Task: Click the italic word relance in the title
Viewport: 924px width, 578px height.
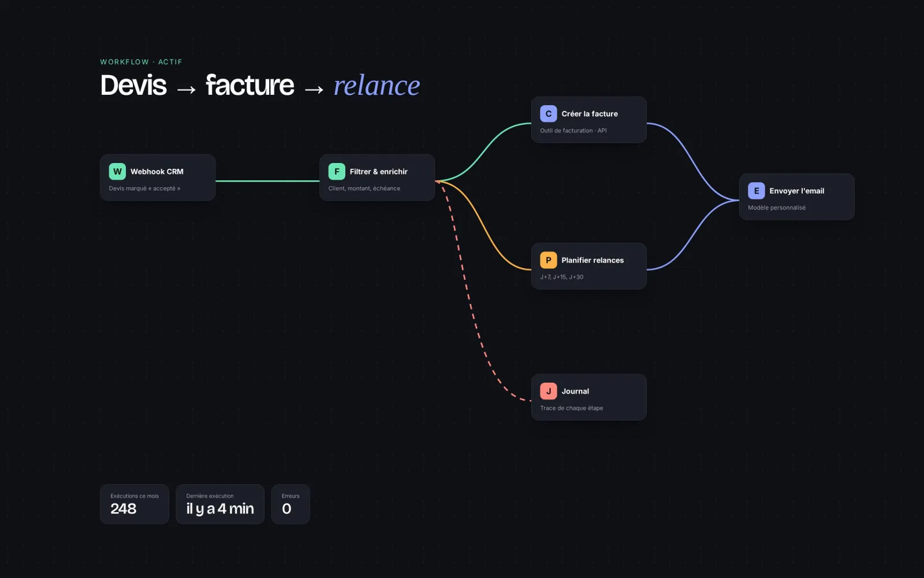Action: pyautogui.click(x=377, y=86)
